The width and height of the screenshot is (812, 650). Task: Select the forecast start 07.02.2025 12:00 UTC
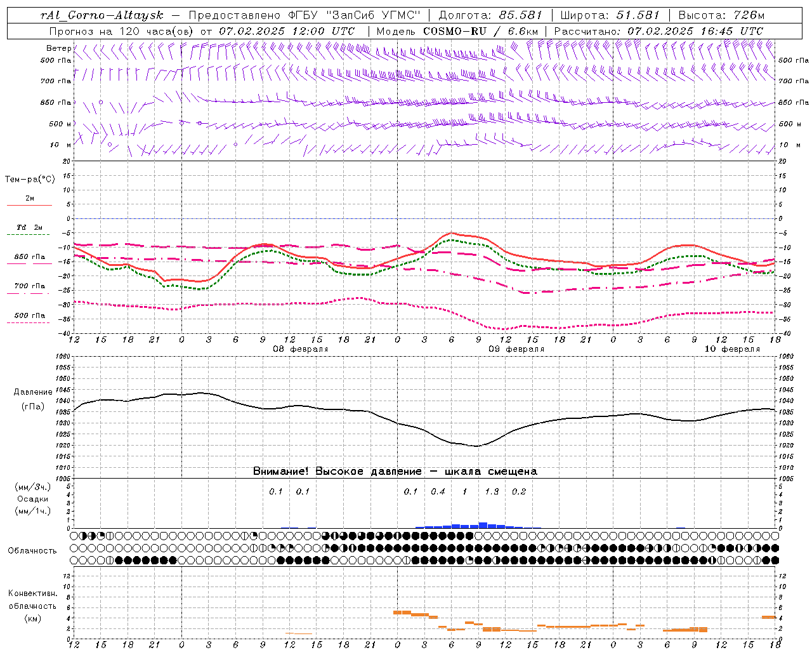click(x=287, y=31)
